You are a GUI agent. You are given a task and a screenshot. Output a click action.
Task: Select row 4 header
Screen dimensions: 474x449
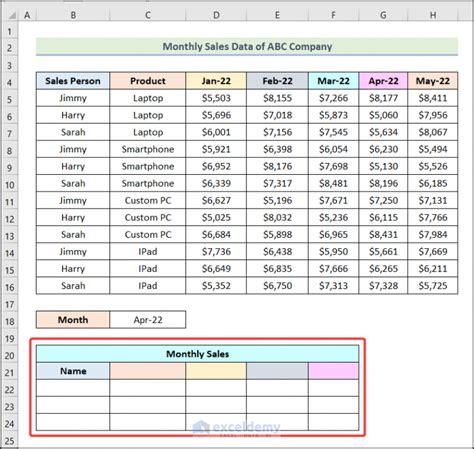pyautogui.click(x=9, y=82)
